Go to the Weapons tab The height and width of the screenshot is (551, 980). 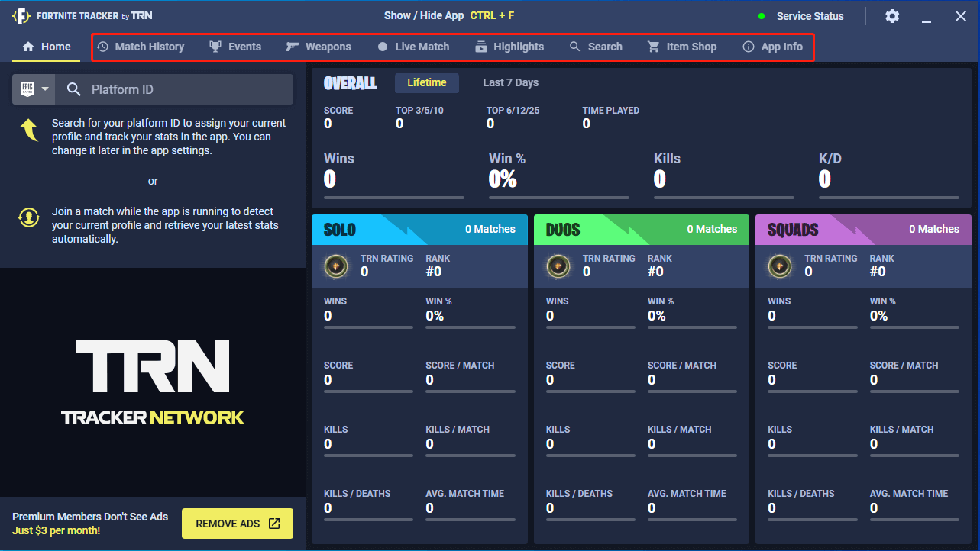[319, 47]
